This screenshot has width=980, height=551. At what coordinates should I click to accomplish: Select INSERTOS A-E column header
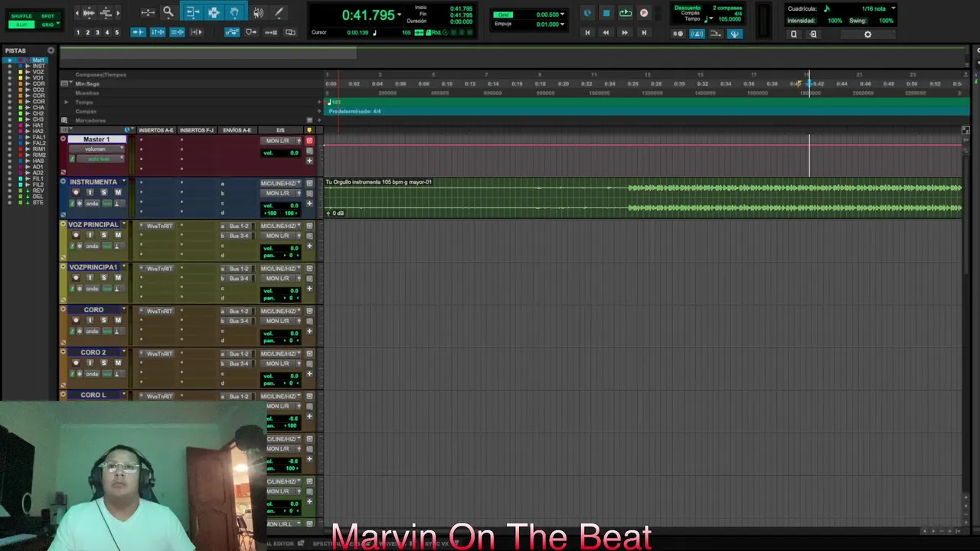[x=155, y=130]
